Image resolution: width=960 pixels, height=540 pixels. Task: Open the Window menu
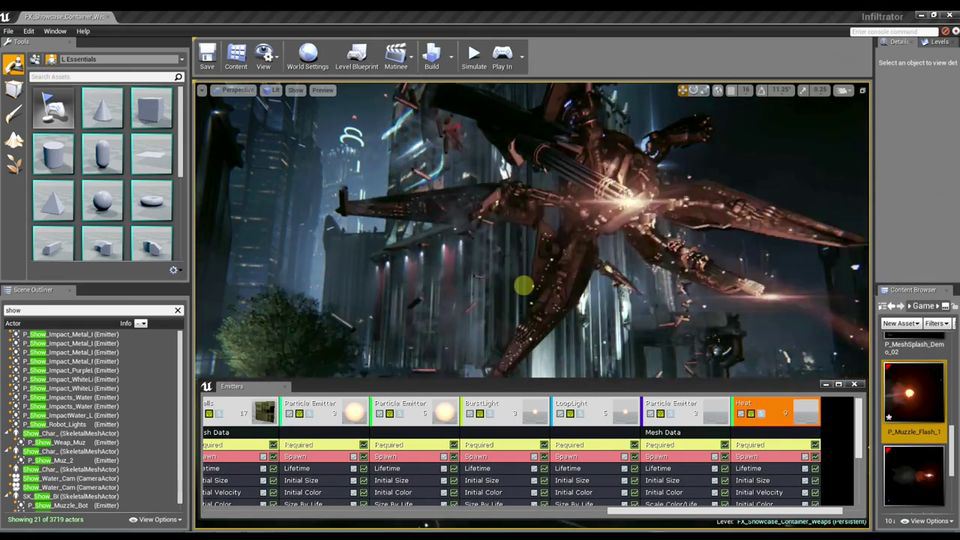(x=55, y=31)
